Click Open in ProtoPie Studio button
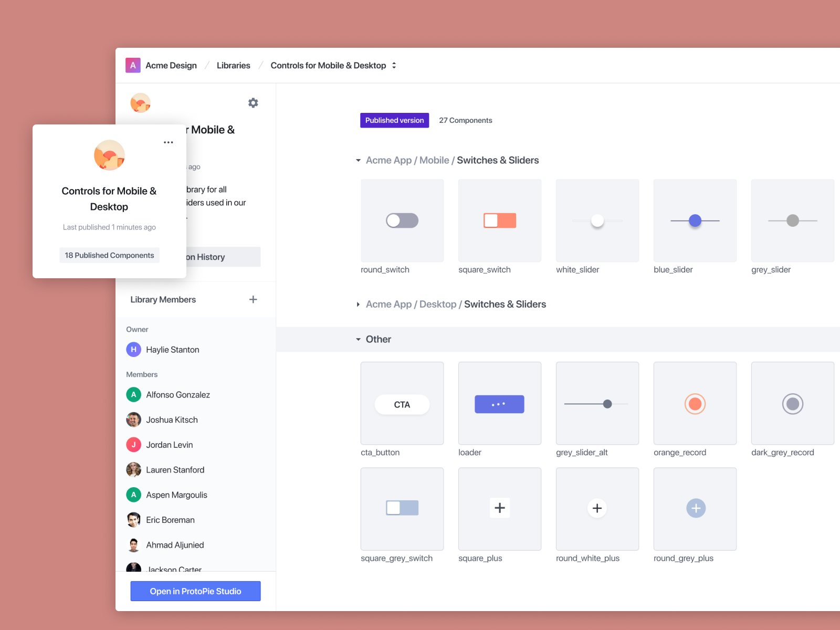Image resolution: width=840 pixels, height=630 pixels. click(x=195, y=591)
